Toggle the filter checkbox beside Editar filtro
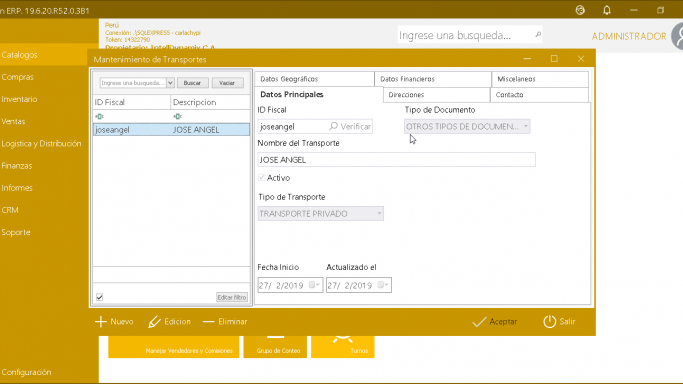 (99, 297)
